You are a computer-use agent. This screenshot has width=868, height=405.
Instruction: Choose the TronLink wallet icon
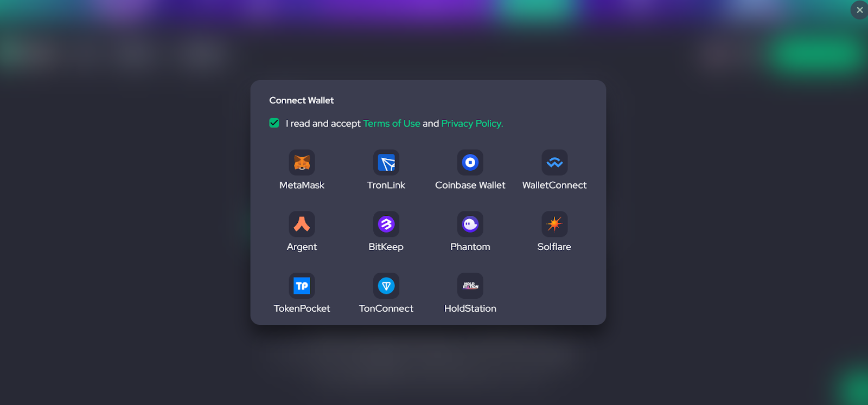pos(386,163)
